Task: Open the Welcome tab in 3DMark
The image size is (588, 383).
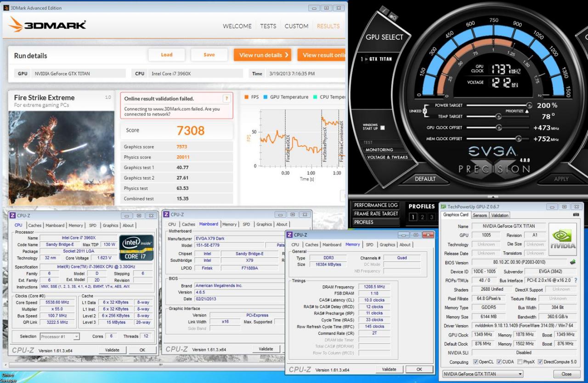Action: (237, 26)
